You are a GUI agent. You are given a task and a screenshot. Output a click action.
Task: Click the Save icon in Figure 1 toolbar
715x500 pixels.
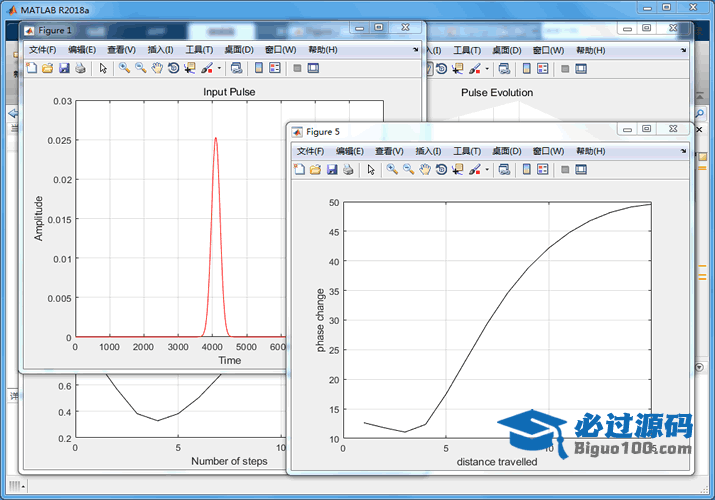(64, 68)
